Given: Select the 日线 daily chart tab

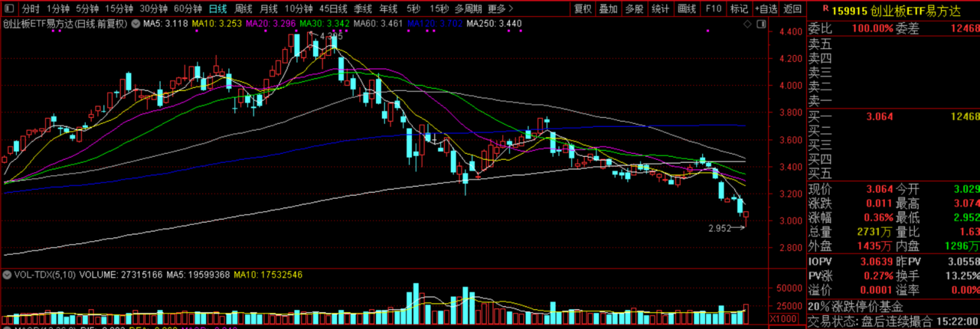Looking at the screenshot, I should 219,9.
